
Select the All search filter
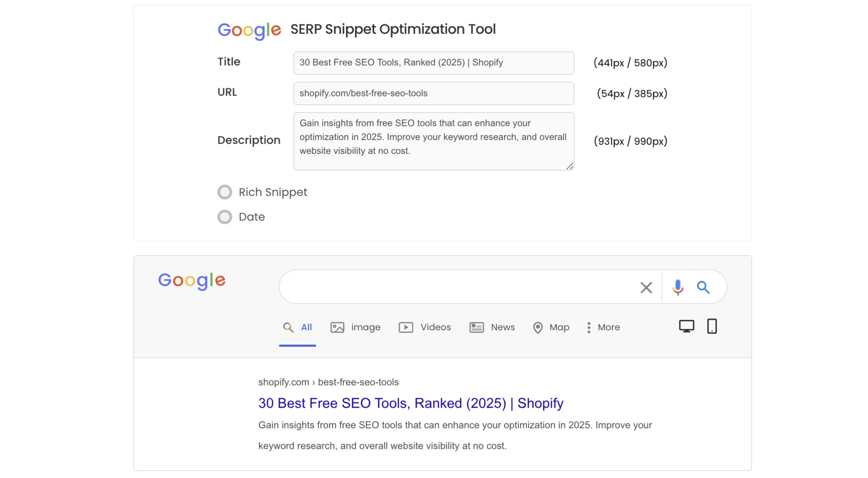[x=297, y=327]
